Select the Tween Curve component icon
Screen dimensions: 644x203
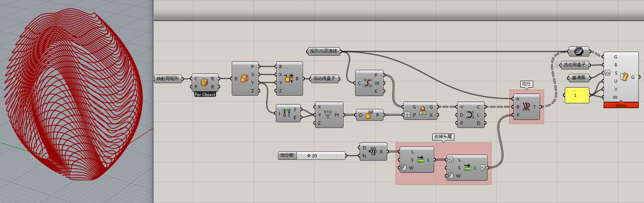[526, 107]
